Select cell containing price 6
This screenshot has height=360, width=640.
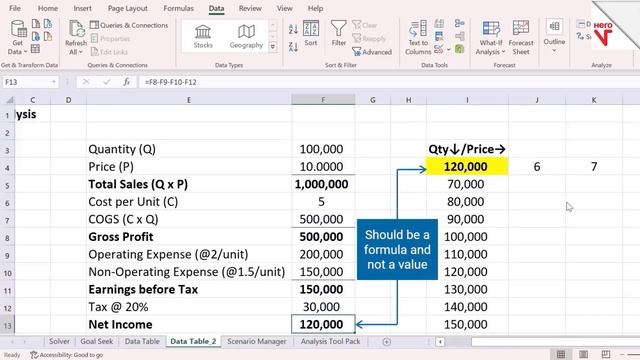coord(537,167)
